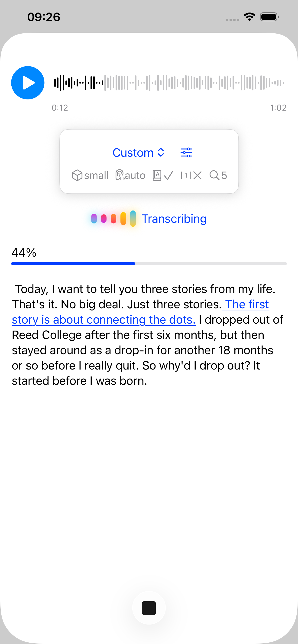Click the dictionary book icon with checkmark
Viewport: 298px width, 644px height.
point(163,175)
